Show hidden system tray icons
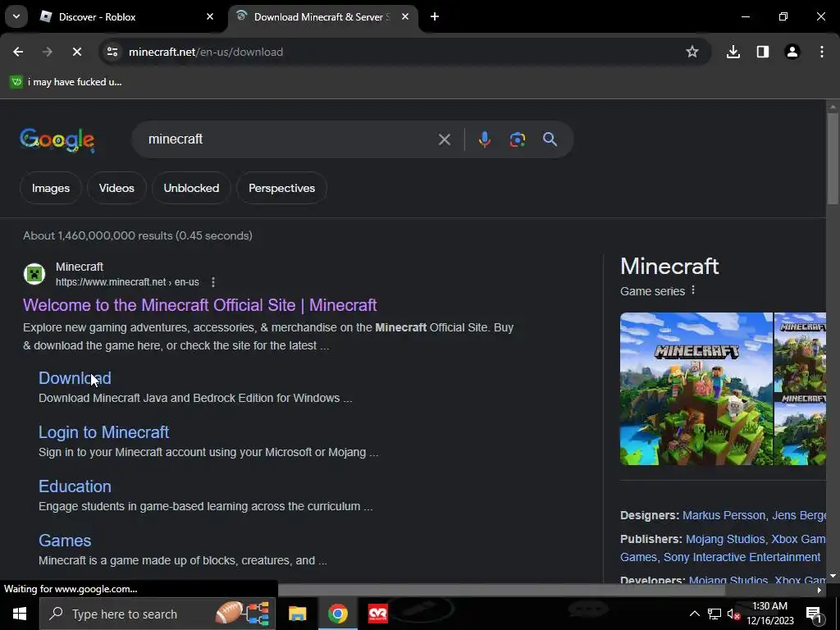The image size is (840, 630). coord(694,614)
